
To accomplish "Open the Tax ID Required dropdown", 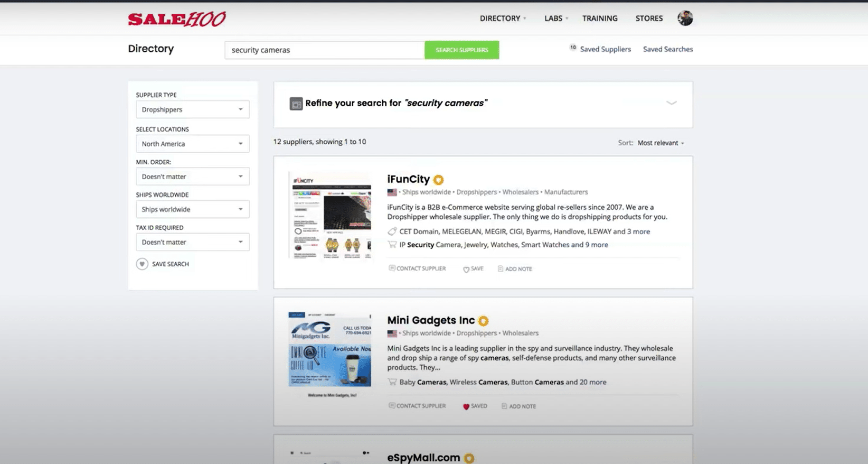I will (x=192, y=242).
